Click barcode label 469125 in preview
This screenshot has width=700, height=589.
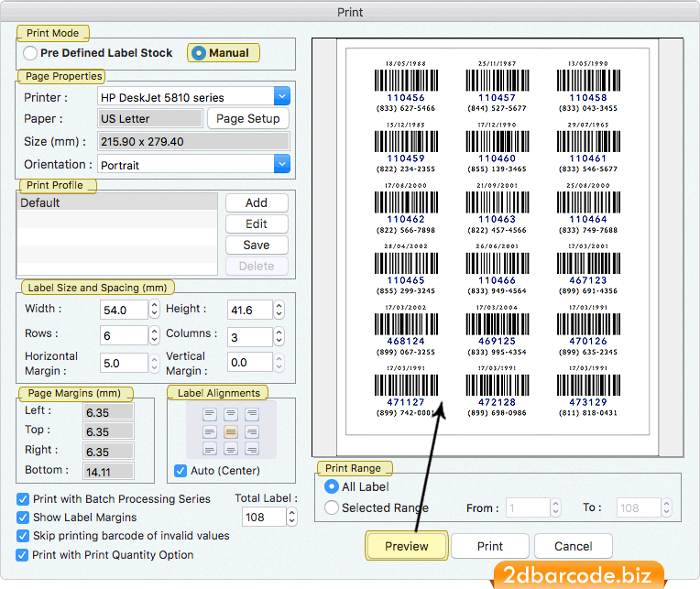coord(497,331)
